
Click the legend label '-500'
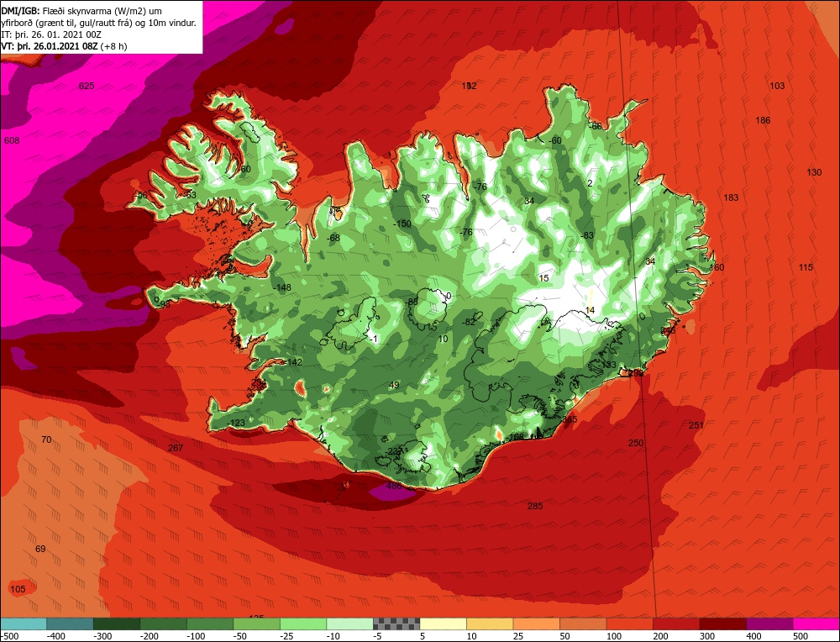click(9, 636)
